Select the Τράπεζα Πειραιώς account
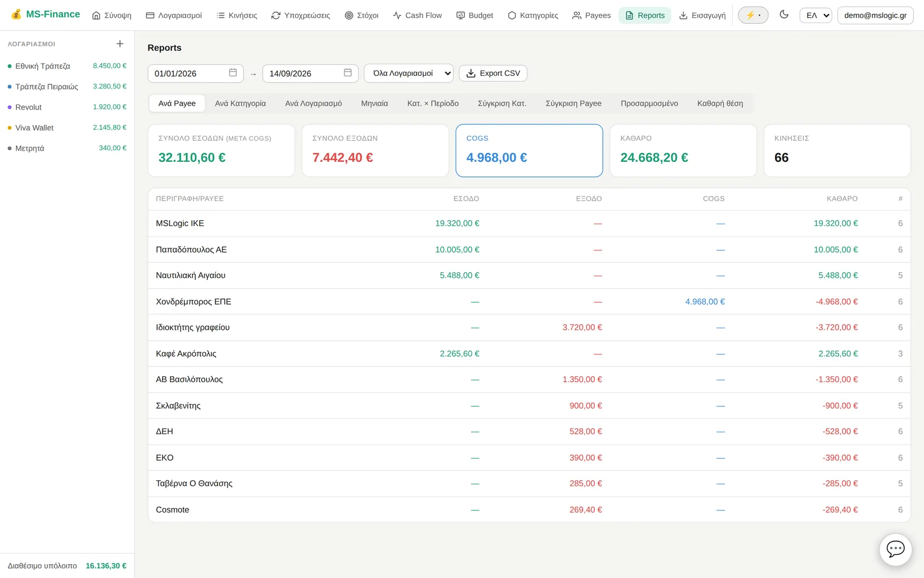This screenshot has height=578, width=924. click(x=67, y=87)
